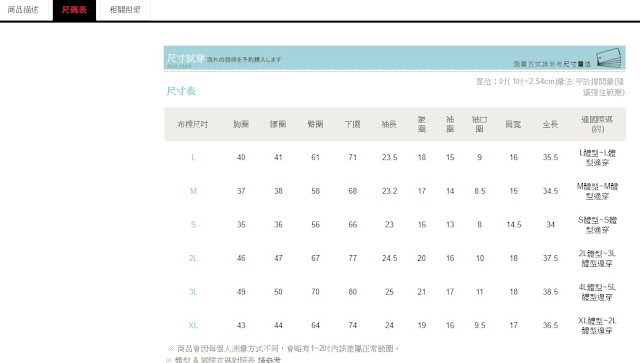Click the 袖口圍 column header
The image size is (640, 363).
[480, 124]
